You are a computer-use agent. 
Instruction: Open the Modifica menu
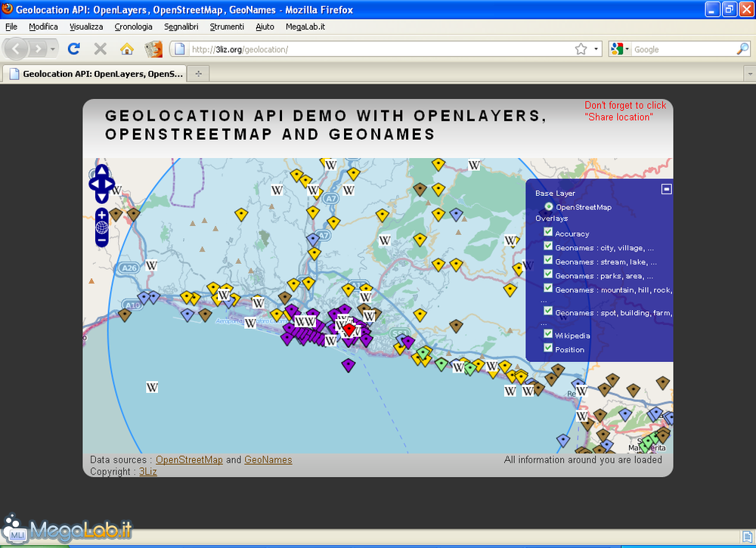click(x=43, y=26)
